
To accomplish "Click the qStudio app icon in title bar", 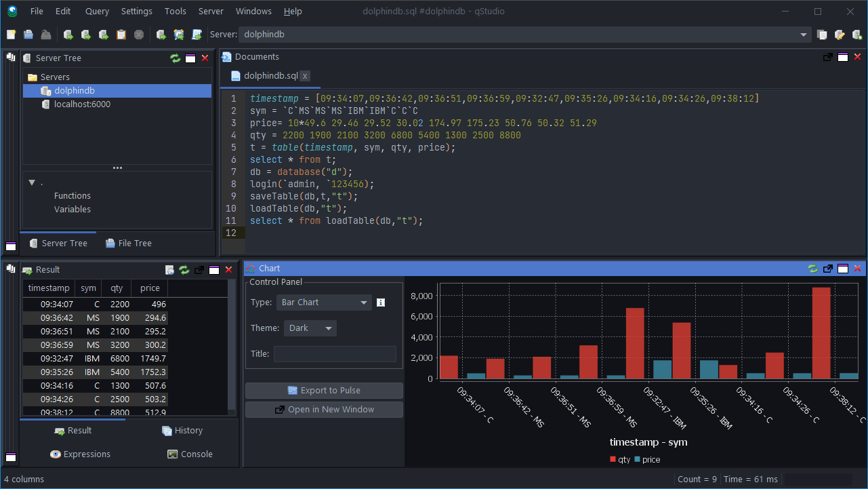I will [x=12, y=11].
